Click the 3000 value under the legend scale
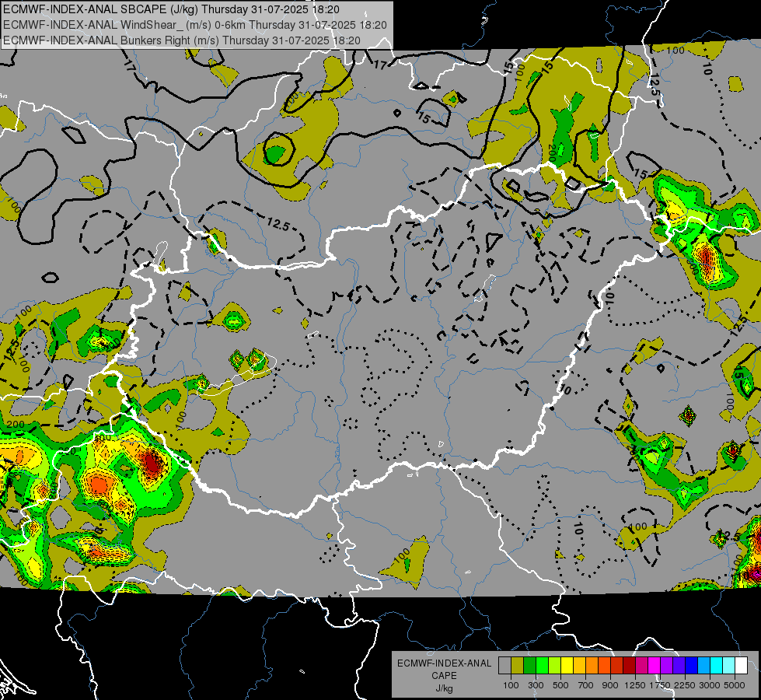 [x=710, y=685]
